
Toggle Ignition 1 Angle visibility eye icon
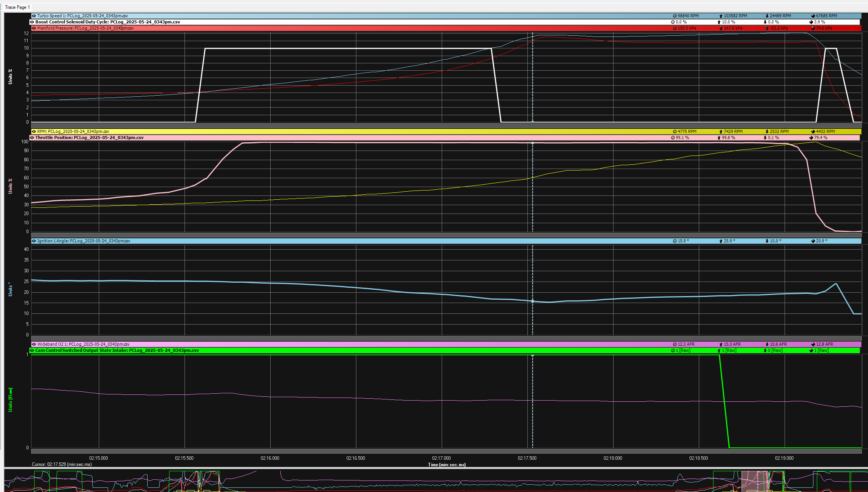coord(34,241)
